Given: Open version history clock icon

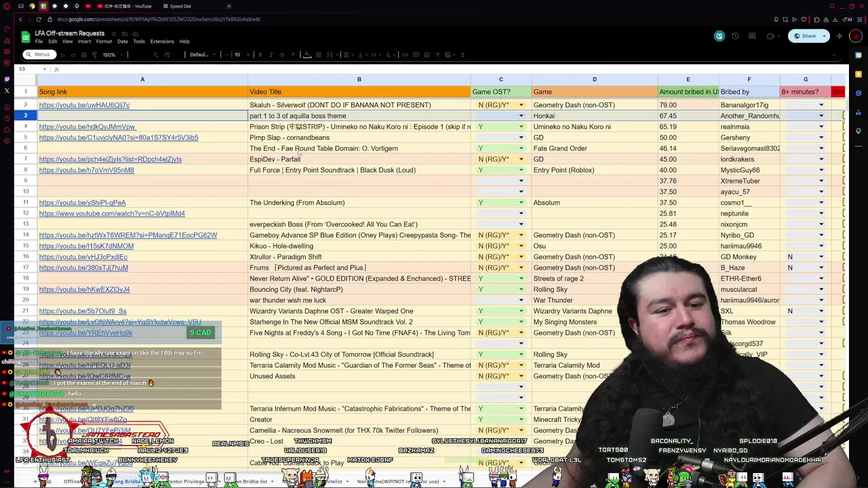Looking at the screenshot, I should coord(735,36).
